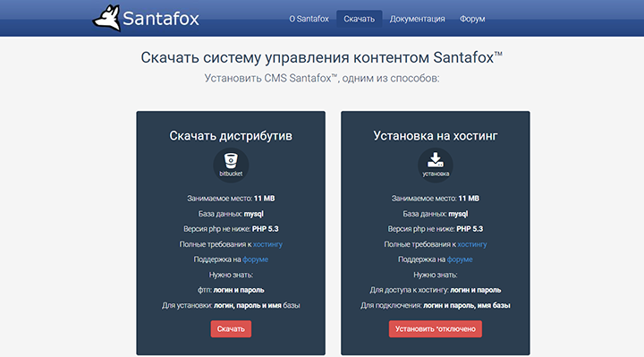Click the Для подключения: логин и пароль line

pyautogui.click(x=436, y=305)
